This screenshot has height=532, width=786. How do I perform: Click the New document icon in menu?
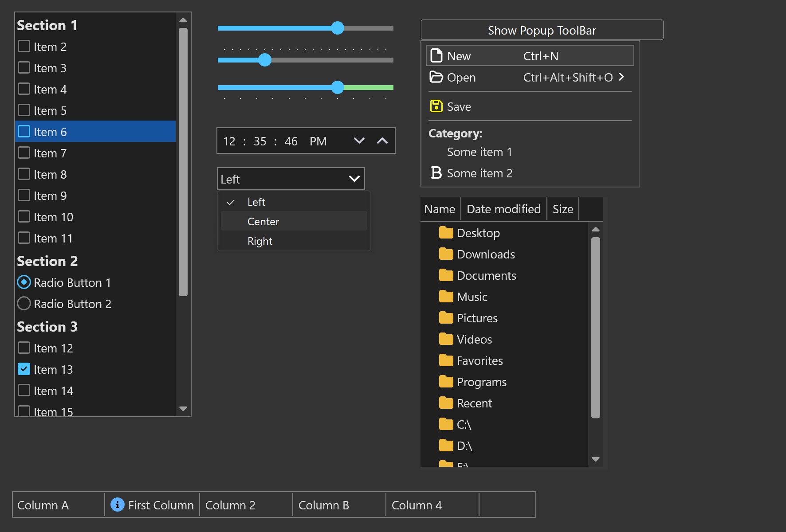click(x=436, y=56)
